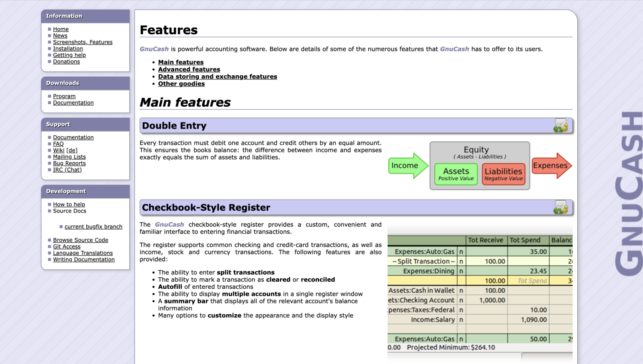Jump to Advanced features section link
Screen dimensions: 643x364
(x=189, y=69)
